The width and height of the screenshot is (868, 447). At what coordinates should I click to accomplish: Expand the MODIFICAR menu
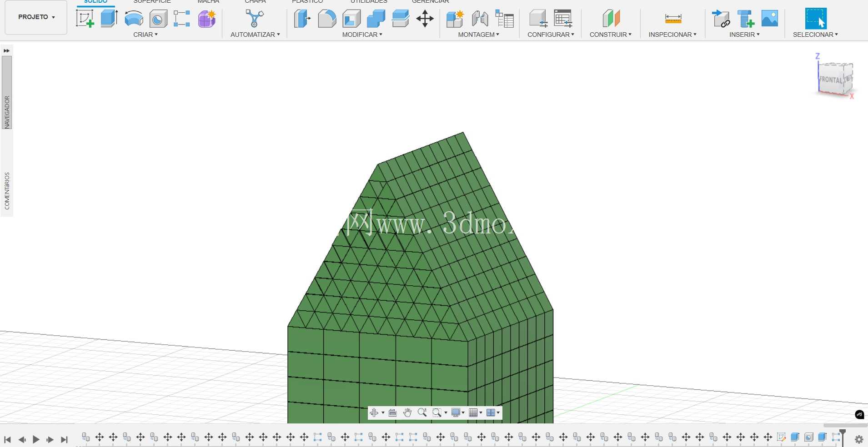tap(362, 35)
